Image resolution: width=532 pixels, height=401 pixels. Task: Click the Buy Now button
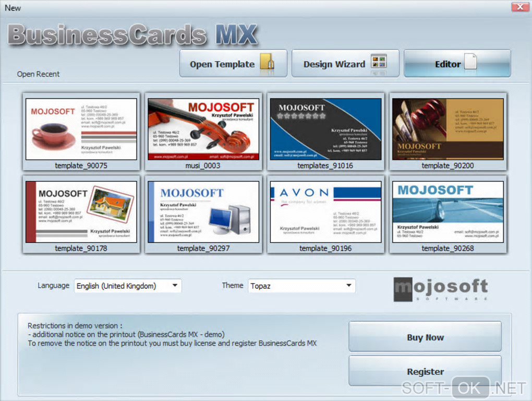coord(425,337)
